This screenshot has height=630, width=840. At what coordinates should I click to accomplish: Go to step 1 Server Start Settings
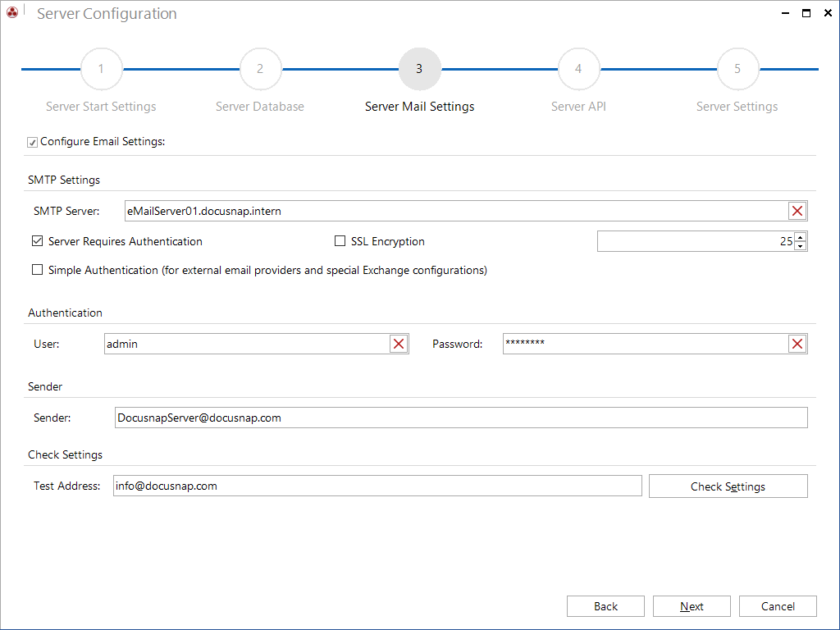[x=101, y=69]
